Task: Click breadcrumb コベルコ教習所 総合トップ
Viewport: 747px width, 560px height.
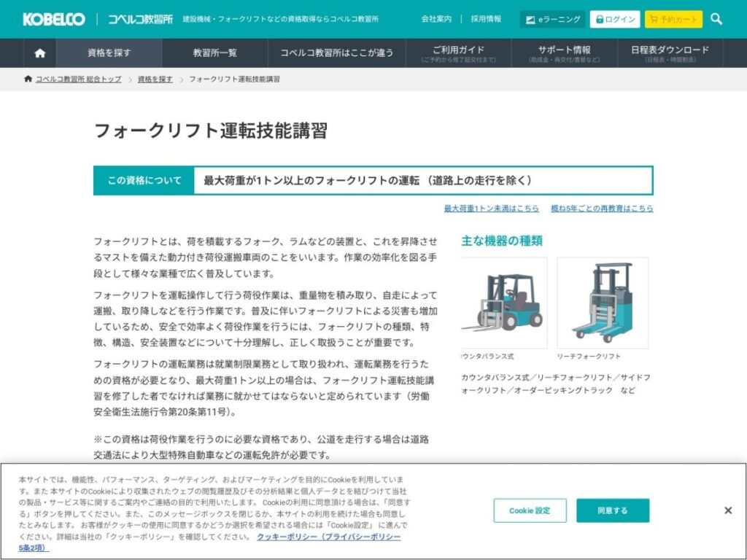Action: point(79,79)
